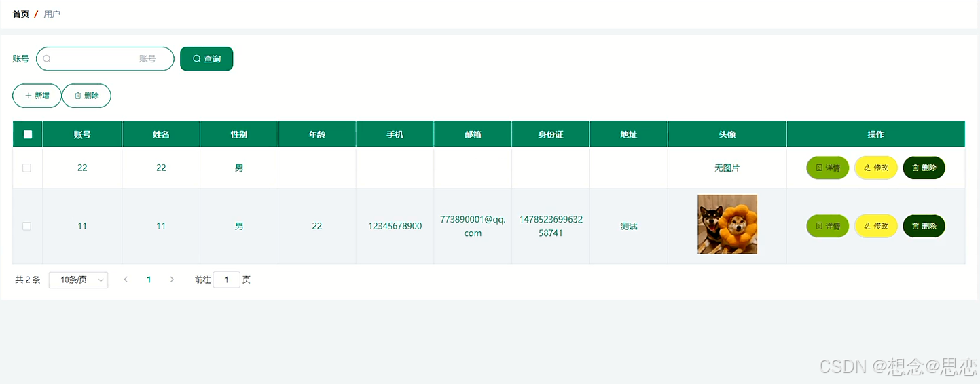Click the 邮箱 column header
The height and width of the screenshot is (384, 980).
473,134
